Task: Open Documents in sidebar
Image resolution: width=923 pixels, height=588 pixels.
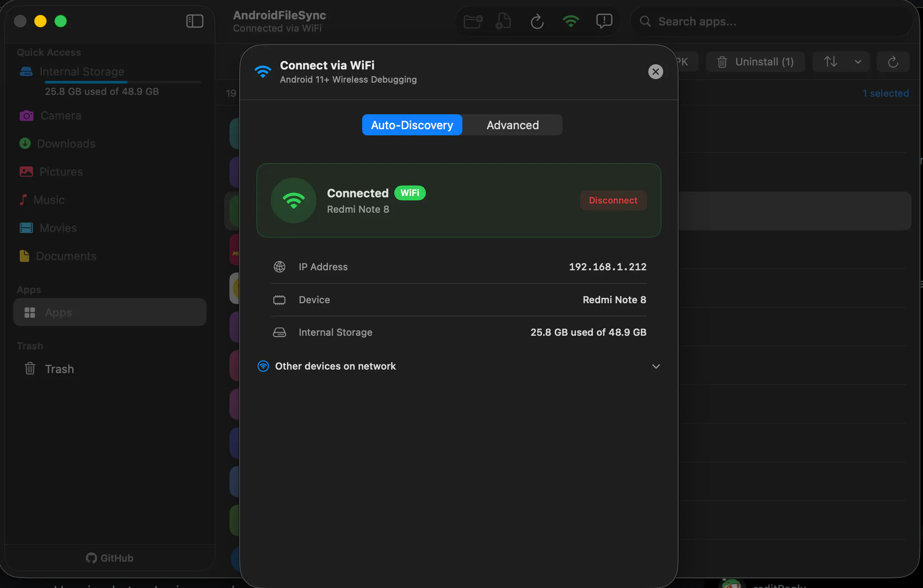Action: coord(66,256)
